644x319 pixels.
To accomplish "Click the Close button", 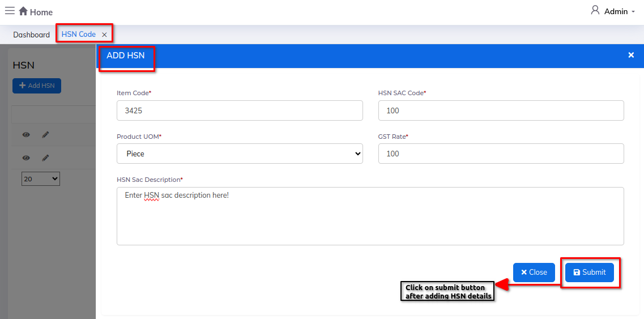I will (534, 272).
